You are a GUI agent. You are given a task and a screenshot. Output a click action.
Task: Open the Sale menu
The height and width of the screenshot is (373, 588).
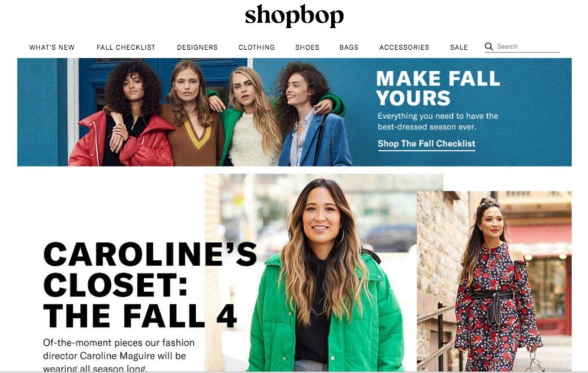coord(459,47)
